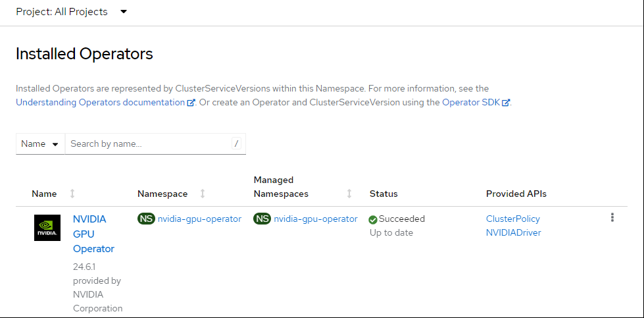Sort by Name column arrow icon
This screenshot has height=318, width=644.
pyautogui.click(x=72, y=194)
